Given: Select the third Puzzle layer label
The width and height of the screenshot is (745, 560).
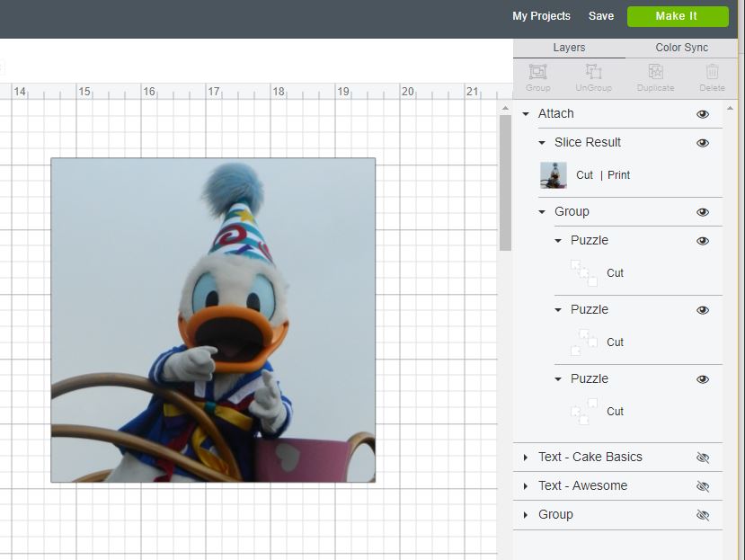Looking at the screenshot, I should coord(590,378).
